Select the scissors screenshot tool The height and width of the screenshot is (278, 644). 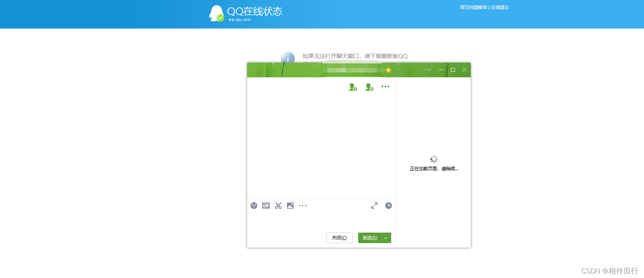pyautogui.click(x=278, y=206)
